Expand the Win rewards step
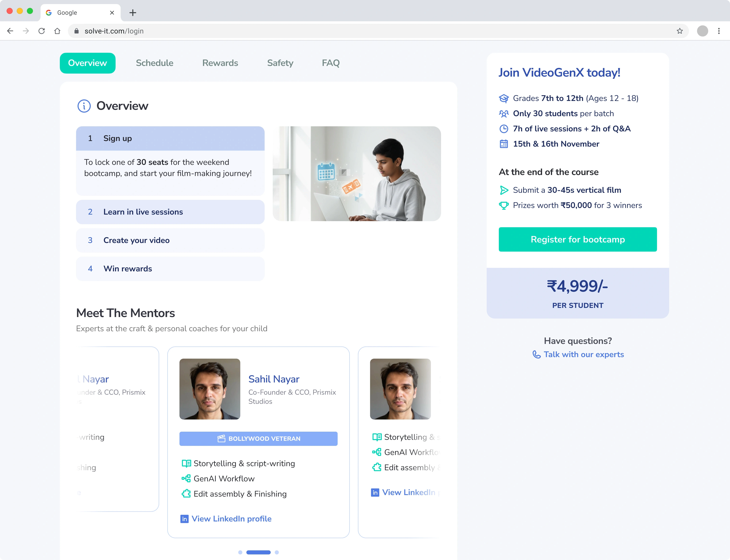The width and height of the screenshot is (730, 560). [x=170, y=269]
